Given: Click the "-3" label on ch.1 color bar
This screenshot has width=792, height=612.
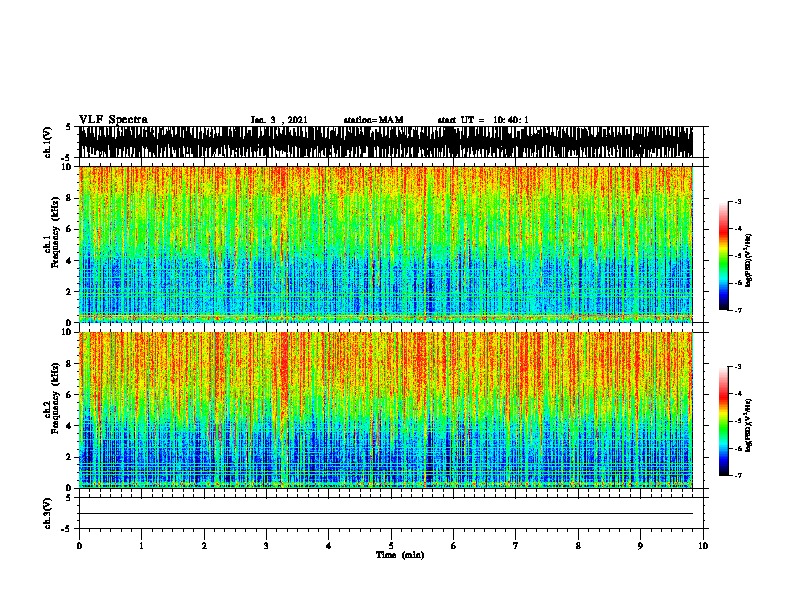Looking at the screenshot, I should (738, 202).
